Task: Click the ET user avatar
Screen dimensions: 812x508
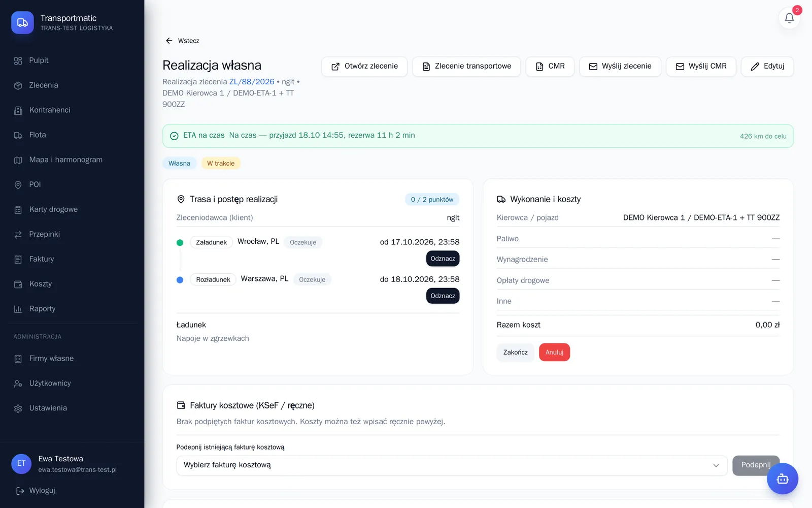Action: click(21, 463)
